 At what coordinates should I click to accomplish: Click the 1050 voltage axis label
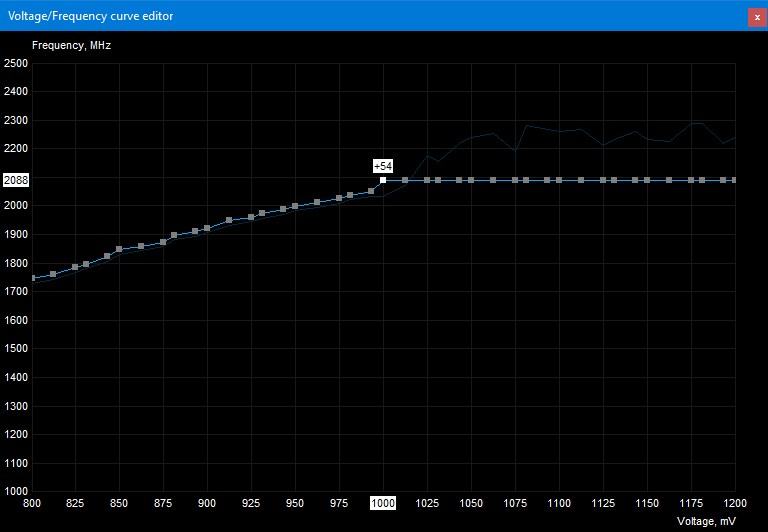click(471, 503)
